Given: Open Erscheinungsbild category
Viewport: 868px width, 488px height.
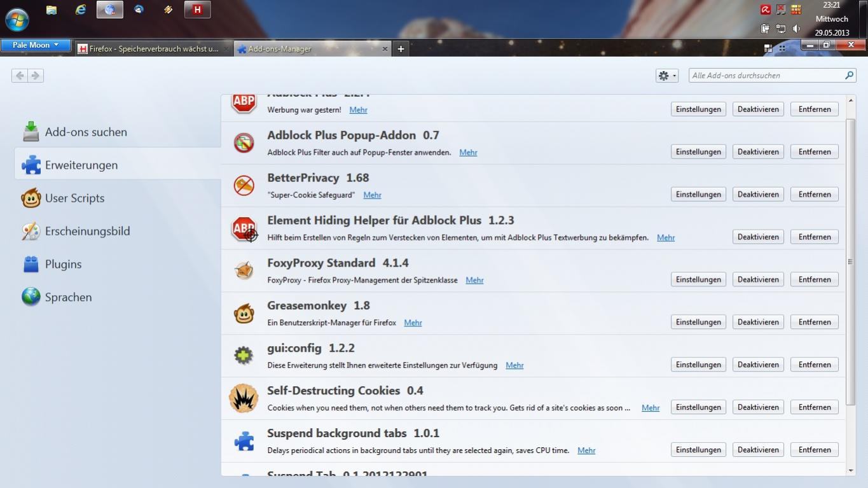Looking at the screenshot, I should [118, 231].
